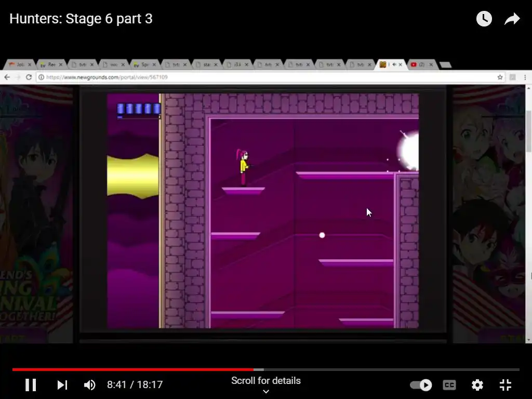
Task: Click the page's vertical scrollbar thumb
Action: (528, 131)
